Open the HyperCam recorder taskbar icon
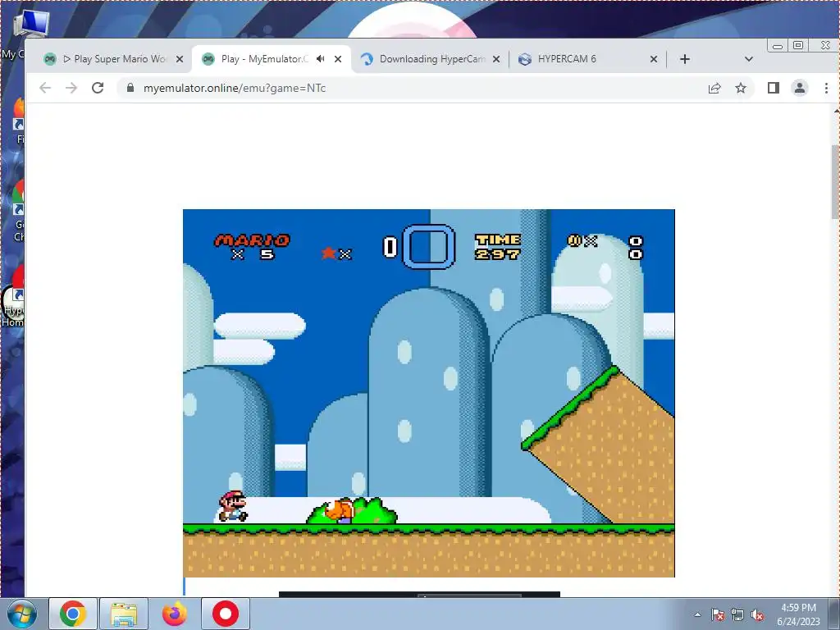This screenshot has height=630, width=840. click(x=226, y=614)
